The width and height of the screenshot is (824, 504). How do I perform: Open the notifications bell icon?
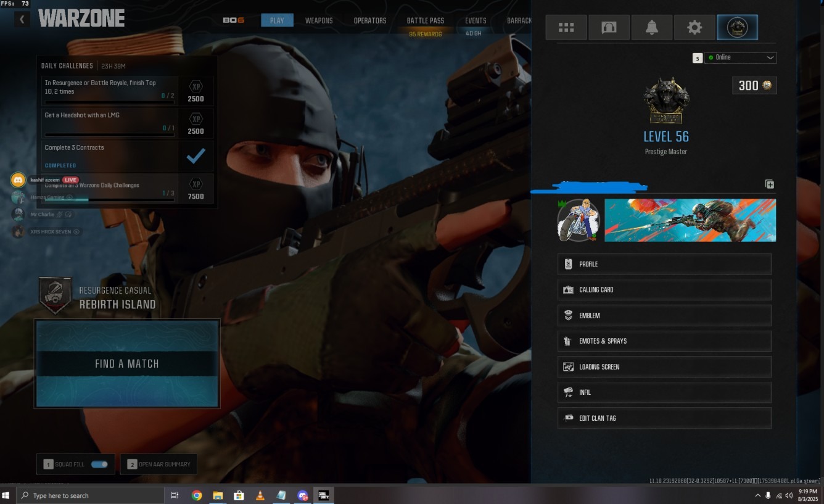tap(652, 27)
